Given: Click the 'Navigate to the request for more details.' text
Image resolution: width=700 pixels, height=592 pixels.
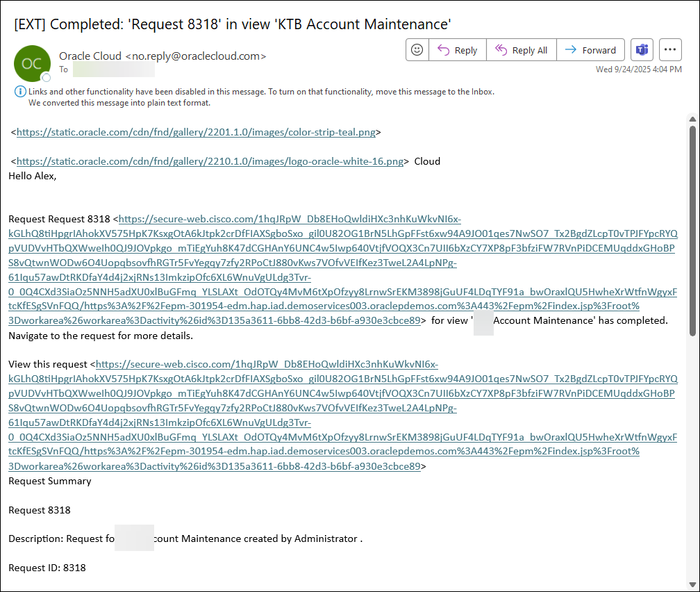Looking at the screenshot, I should (101, 336).
